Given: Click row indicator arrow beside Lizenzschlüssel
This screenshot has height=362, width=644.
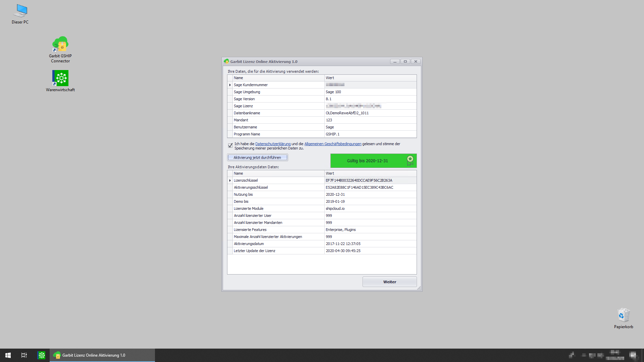Looking at the screenshot, I should pos(230,180).
